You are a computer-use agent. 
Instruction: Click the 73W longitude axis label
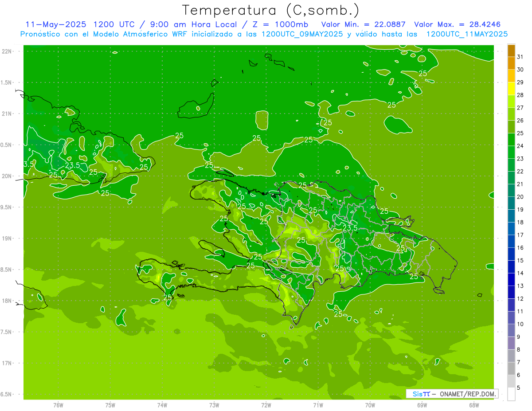(214, 405)
